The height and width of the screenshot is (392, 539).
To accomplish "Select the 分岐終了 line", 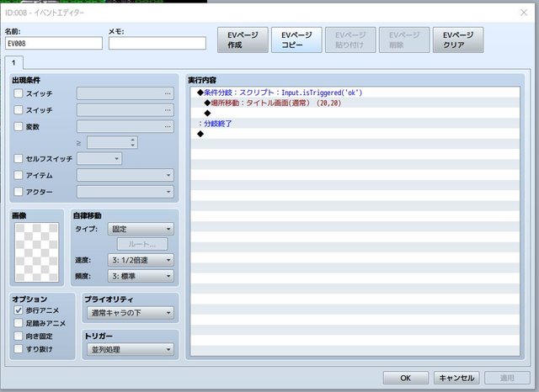I will coord(355,124).
